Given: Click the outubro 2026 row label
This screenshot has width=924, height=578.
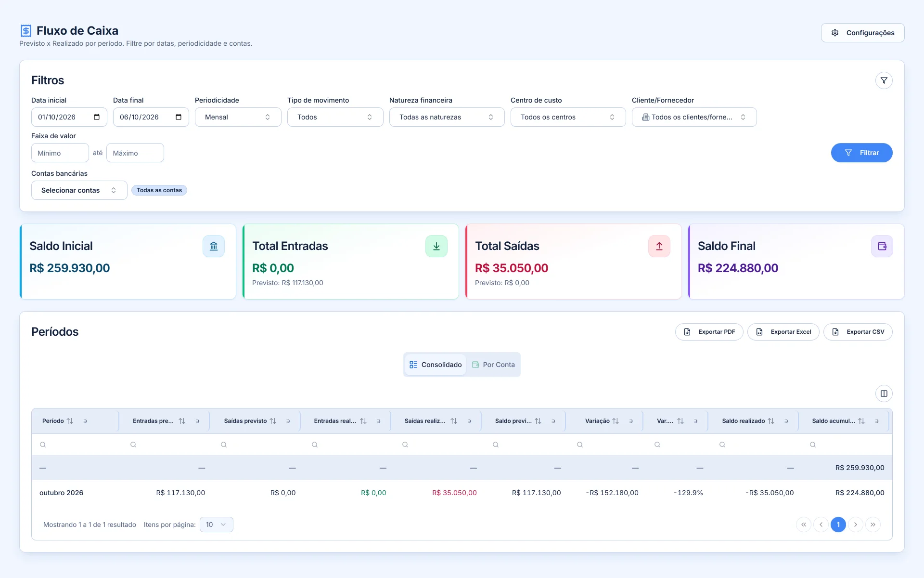Looking at the screenshot, I should click(61, 493).
